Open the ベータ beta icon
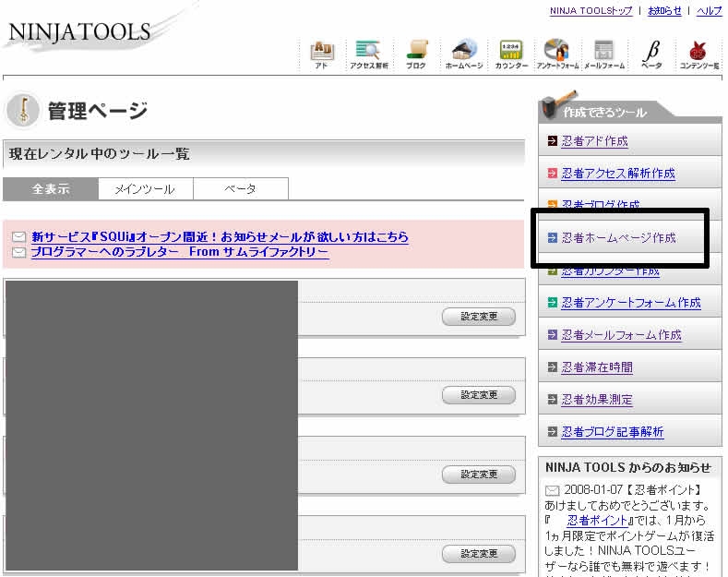 (651, 54)
